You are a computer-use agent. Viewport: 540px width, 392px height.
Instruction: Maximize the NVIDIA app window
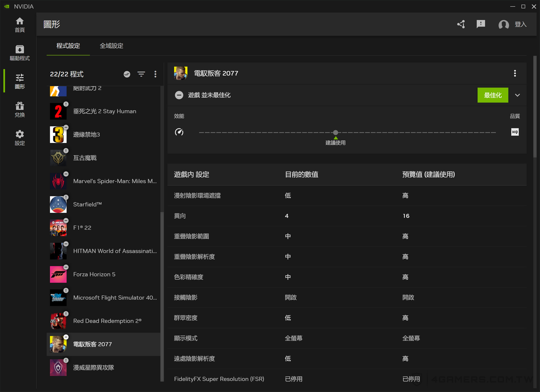click(523, 6)
